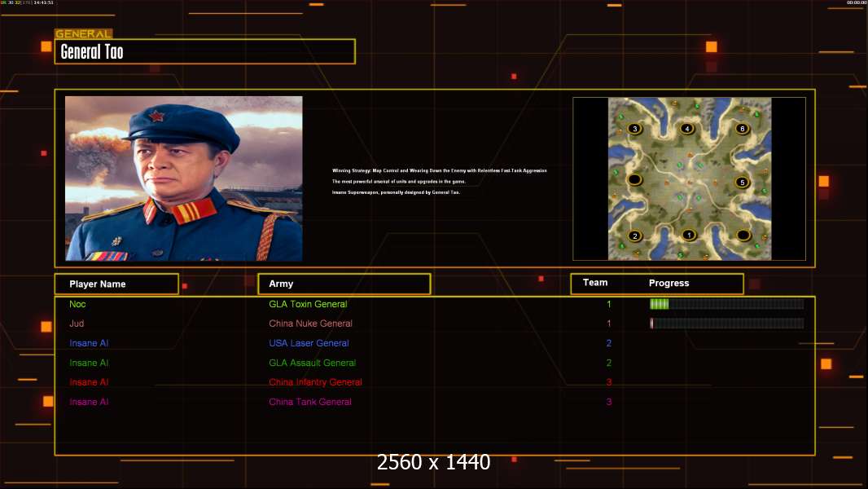This screenshot has width=868, height=489.
Task: Click the General Tao portrait image
Action: [184, 178]
